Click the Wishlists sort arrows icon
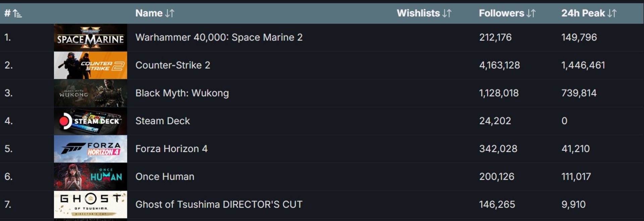644x221 pixels. 447,13
